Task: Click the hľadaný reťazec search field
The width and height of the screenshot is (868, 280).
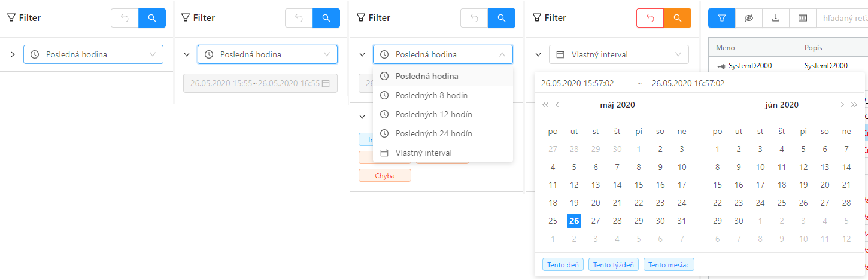Action: [x=841, y=18]
